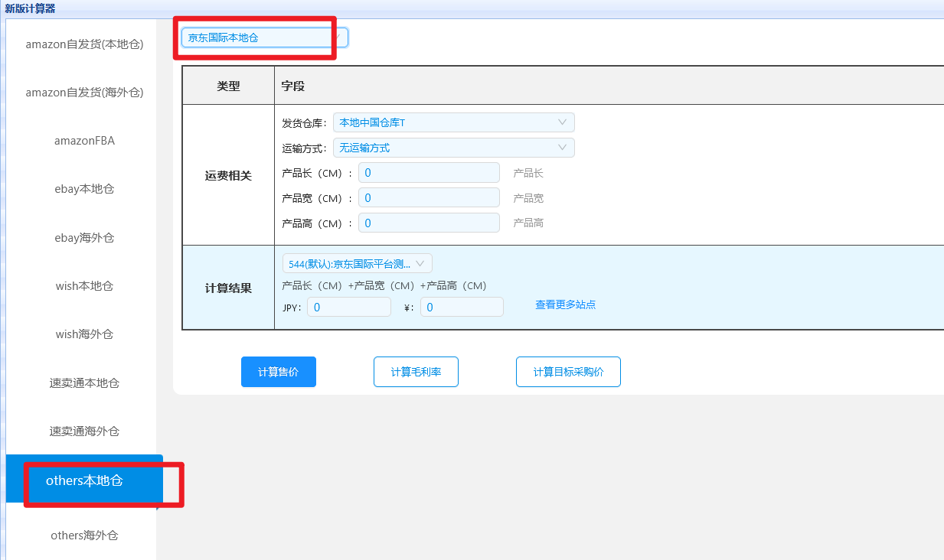Click the 计算结果 row label

tap(228, 288)
